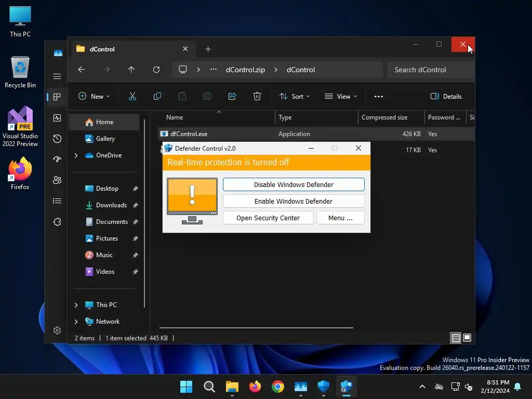Click the Processes grid icon in left sidebar
The width and height of the screenshot is (532, 399).
pyautogui.click(x=57, y=97)
